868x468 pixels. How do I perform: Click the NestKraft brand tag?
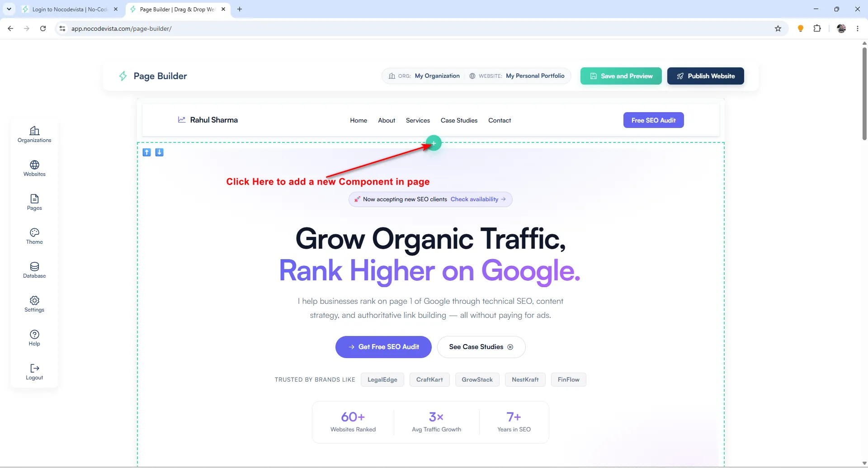[525, 380]
